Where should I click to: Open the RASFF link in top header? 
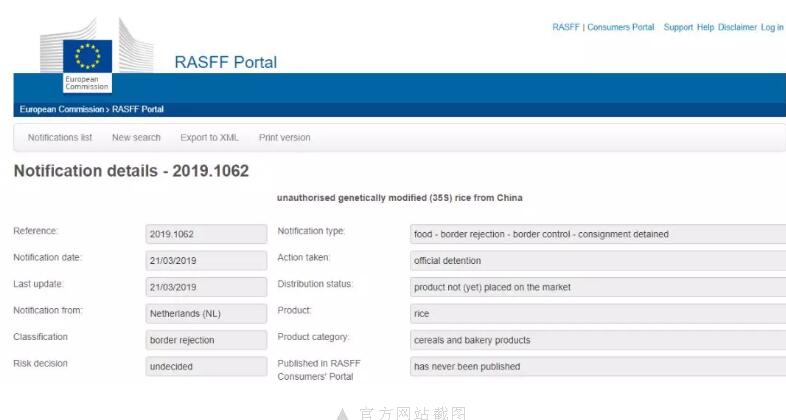tap(565, 27)
